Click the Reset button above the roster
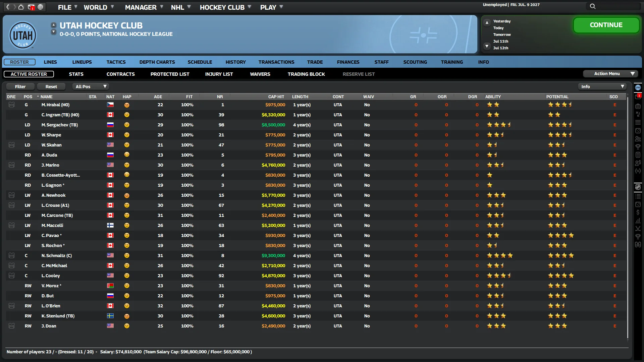Screen dimensions: 644x362 (x=51, y=86)
